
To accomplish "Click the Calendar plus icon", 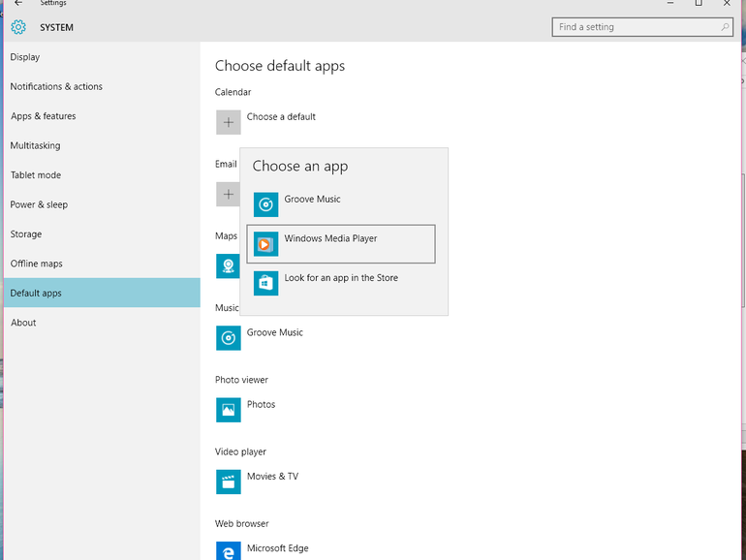I will [x=228, y=122].
